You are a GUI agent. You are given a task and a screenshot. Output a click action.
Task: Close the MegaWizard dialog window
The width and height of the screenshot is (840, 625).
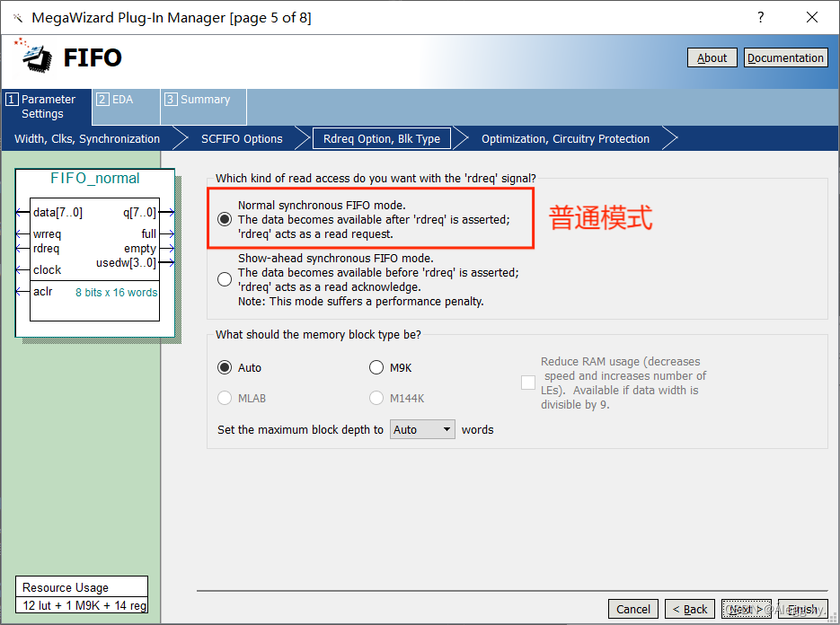tap(811, 18)
